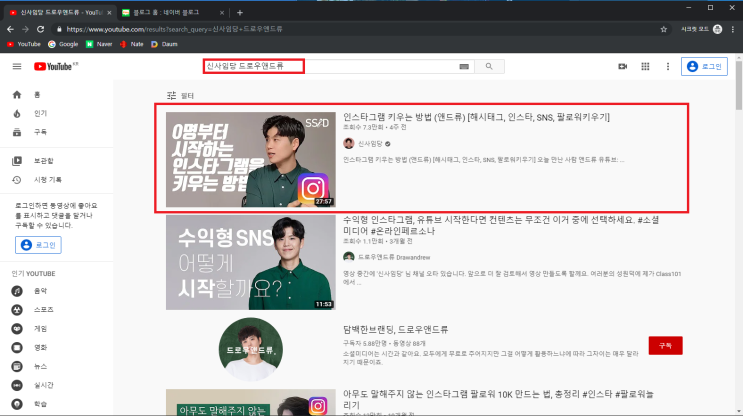Open 음악 category in the sidebar
The height and width of the screenshot is (416, 743).
[x=56, y=291]
